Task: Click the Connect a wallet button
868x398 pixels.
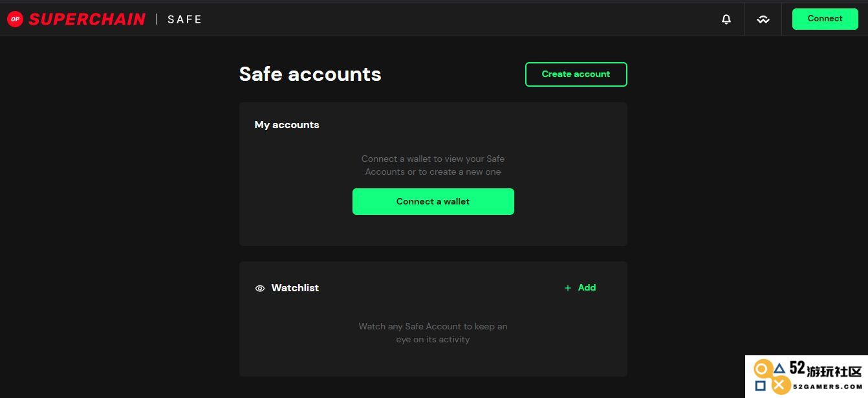Action: (x=433, y=201)
